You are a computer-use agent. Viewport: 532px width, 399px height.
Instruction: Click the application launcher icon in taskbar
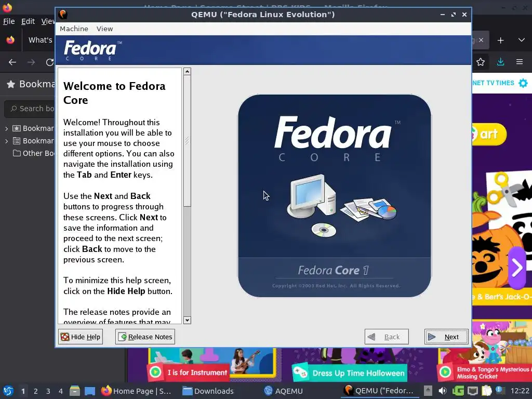tap(8, 391)
